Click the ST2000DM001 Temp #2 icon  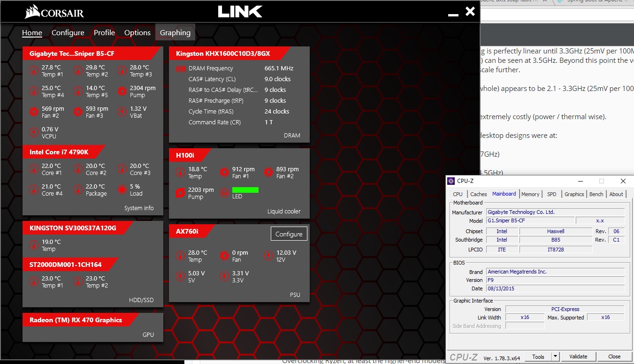[x=78, y=281]
